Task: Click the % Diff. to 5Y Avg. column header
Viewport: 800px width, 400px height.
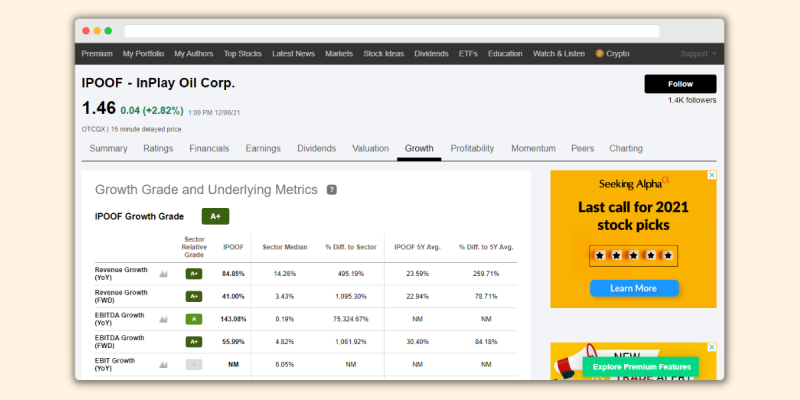Action: (486, 247)
